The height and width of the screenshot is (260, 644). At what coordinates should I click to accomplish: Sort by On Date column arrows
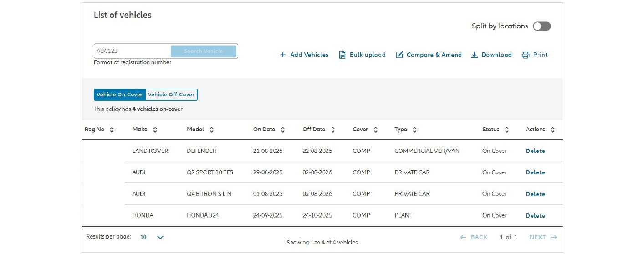(x=282, y=130)
